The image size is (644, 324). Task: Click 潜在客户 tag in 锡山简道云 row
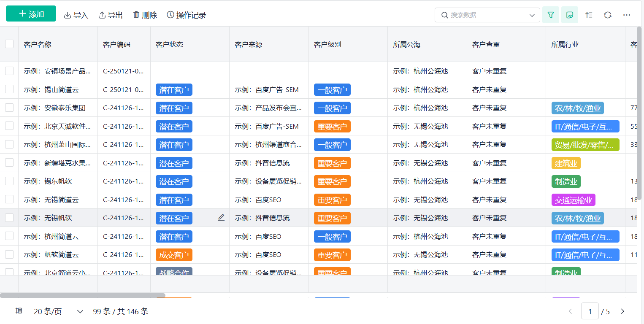[174, 89]
